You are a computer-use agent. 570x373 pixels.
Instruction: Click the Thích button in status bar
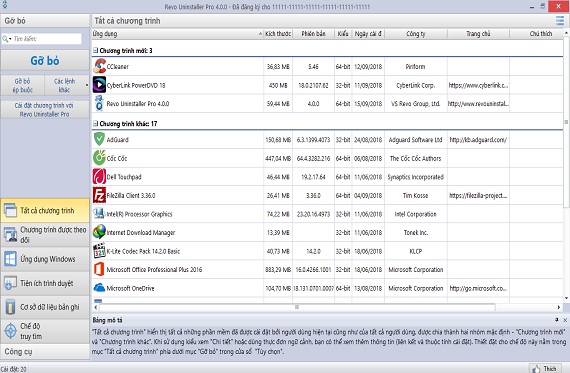point(545,369)
